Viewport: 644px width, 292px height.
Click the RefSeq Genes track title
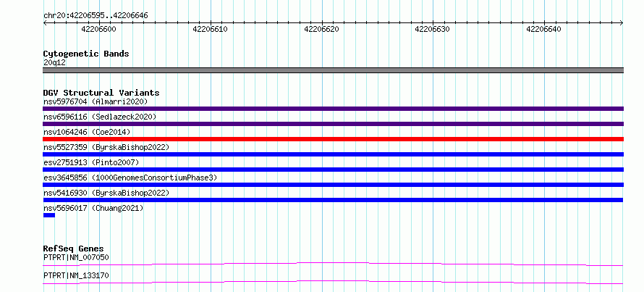point(74,249)
